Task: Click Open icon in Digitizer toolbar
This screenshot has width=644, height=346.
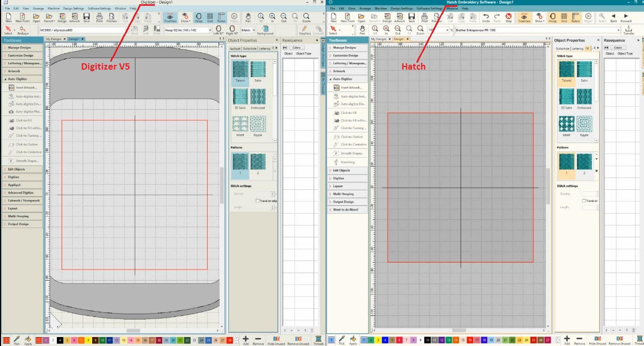Action: (x=36, y=17)
